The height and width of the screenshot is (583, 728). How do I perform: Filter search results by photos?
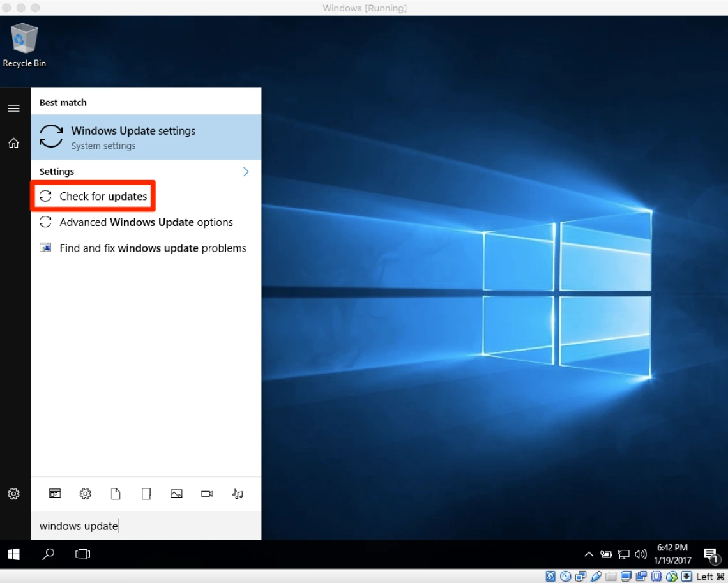coord(176,494)
